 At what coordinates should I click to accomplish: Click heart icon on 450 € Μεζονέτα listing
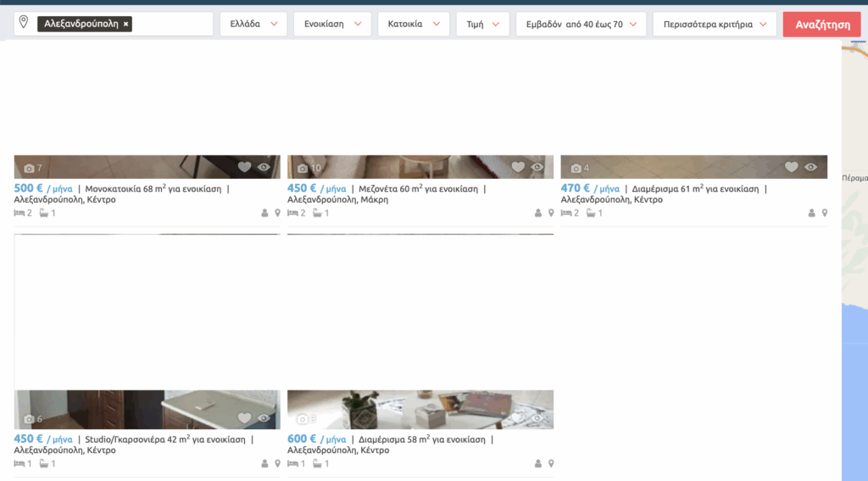[x=518, y=167]
